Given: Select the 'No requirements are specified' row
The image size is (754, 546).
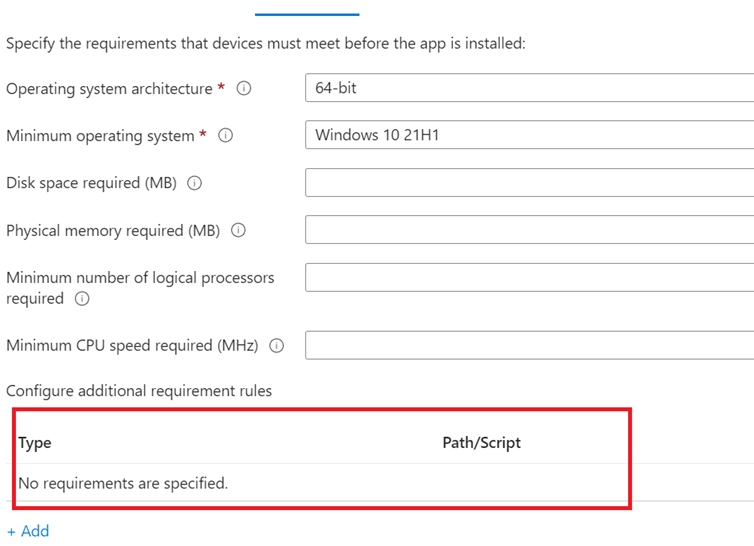Looking at the screenshot, I should click(x=123, y=484).
